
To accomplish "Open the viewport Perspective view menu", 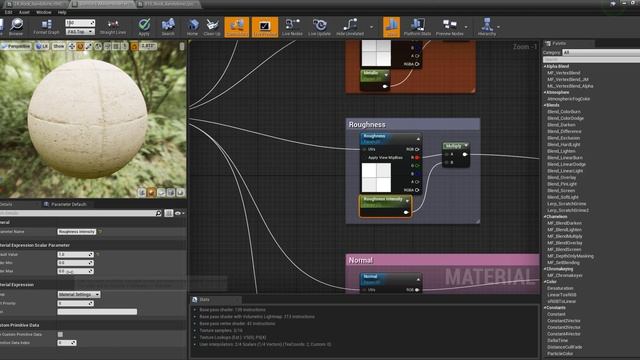I will coord(16,47).
